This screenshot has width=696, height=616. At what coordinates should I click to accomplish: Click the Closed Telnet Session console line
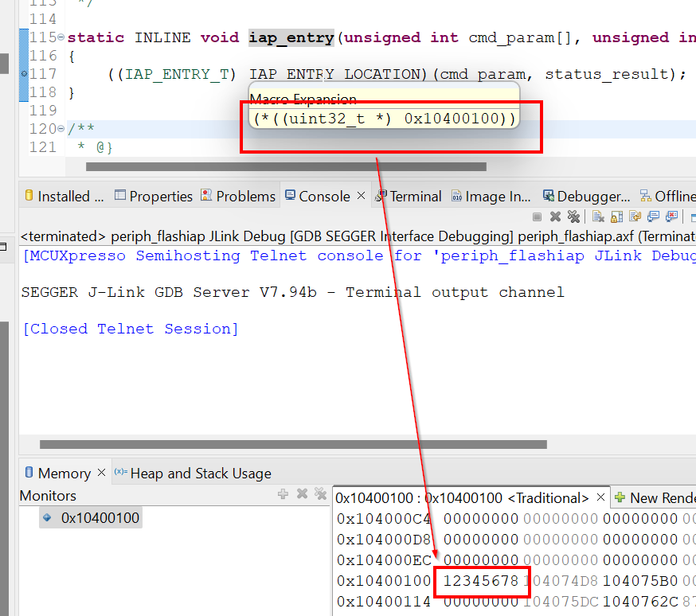(x=131, y=329)
